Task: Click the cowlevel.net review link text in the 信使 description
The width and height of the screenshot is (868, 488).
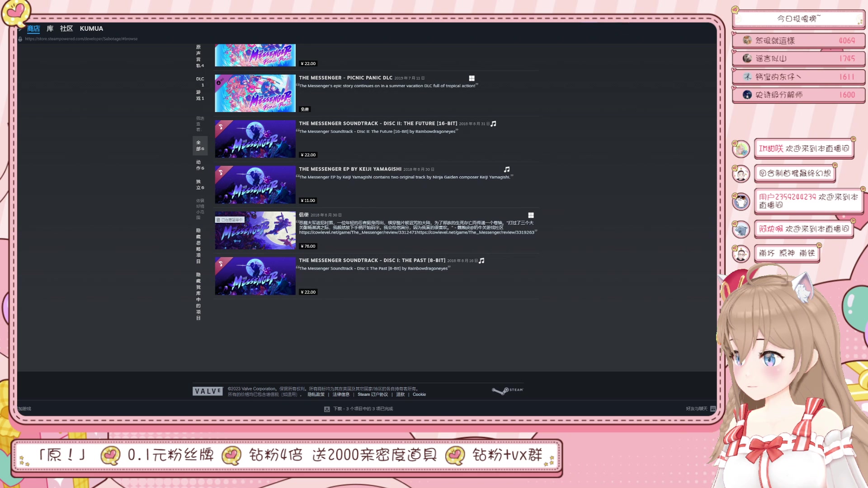Action: coord(416,232)
